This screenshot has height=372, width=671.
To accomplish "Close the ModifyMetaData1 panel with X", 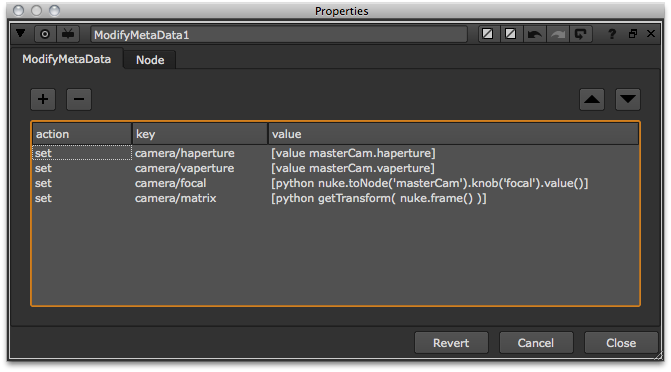I will pos(651,33).
